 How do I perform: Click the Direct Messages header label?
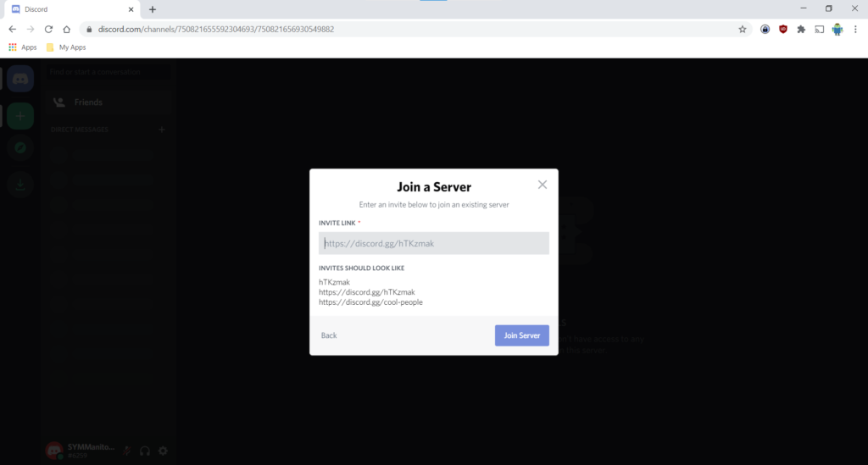tap(79, 130)
